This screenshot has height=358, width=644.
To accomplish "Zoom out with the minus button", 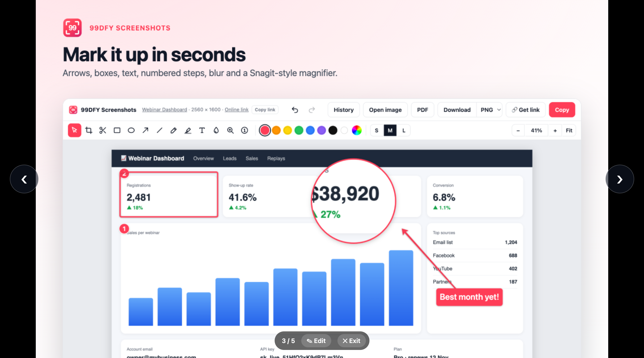I will point(518,130).
